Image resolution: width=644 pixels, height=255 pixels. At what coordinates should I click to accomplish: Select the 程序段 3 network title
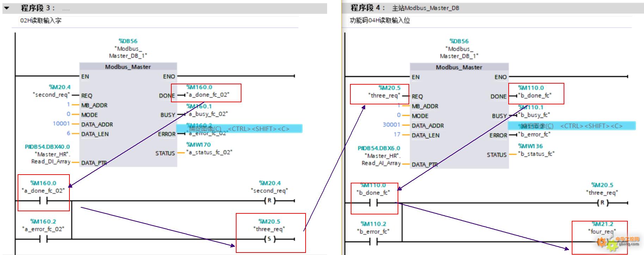[x=37, y=8]
